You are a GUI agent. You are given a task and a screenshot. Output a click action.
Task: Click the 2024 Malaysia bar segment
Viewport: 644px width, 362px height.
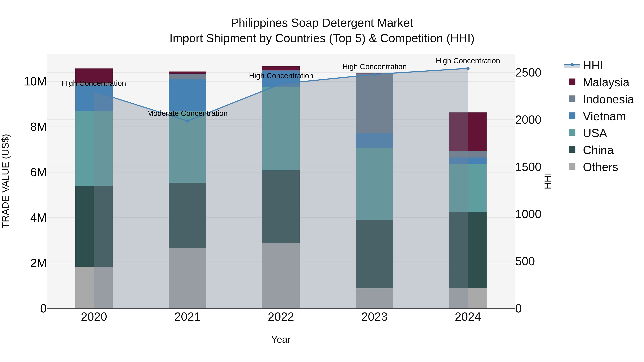(468, 132)
